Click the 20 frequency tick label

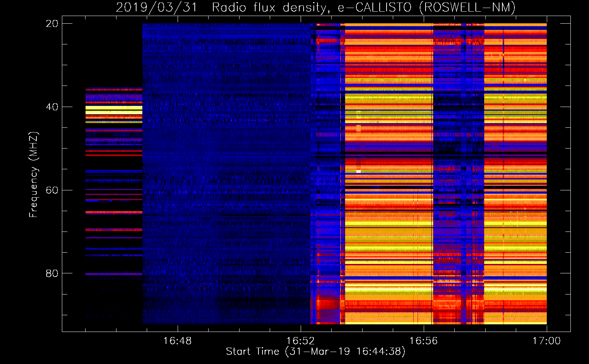coord(52,24)
